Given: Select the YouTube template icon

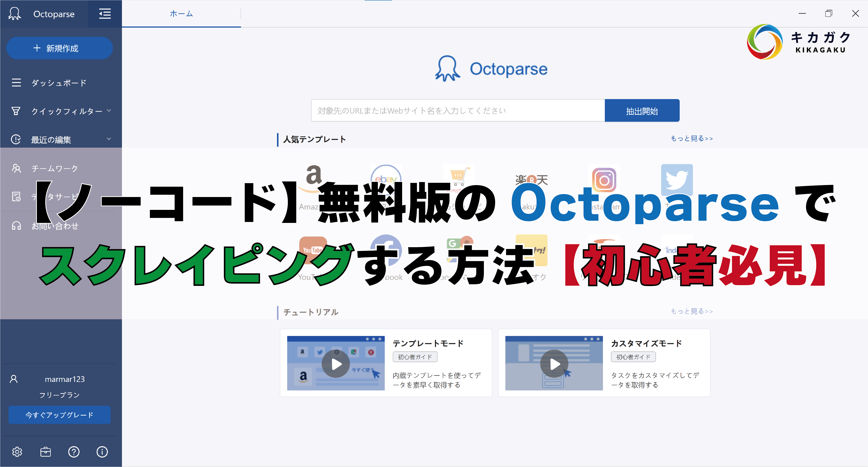Looking at the screenshot, I should pyautogui.click(x=313, y=250).
